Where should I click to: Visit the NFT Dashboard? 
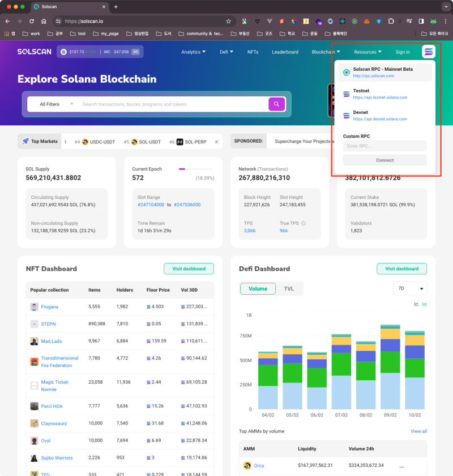189,269
